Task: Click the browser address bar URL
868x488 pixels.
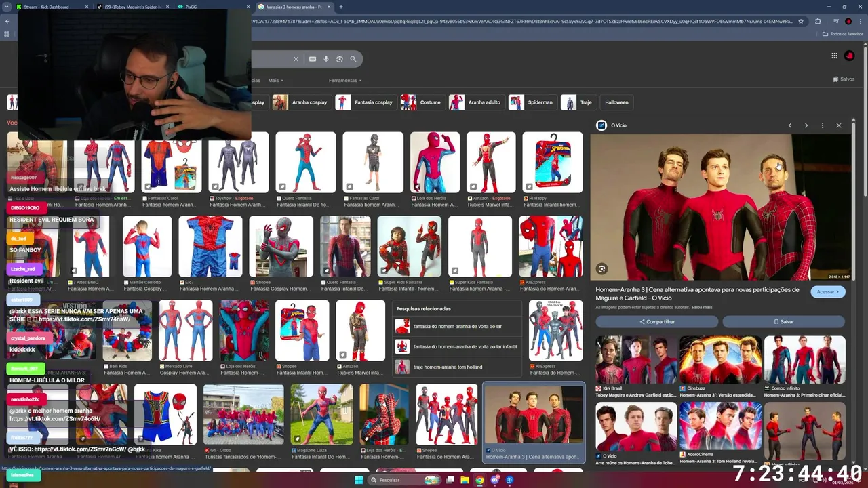Action: click(522, 21)
